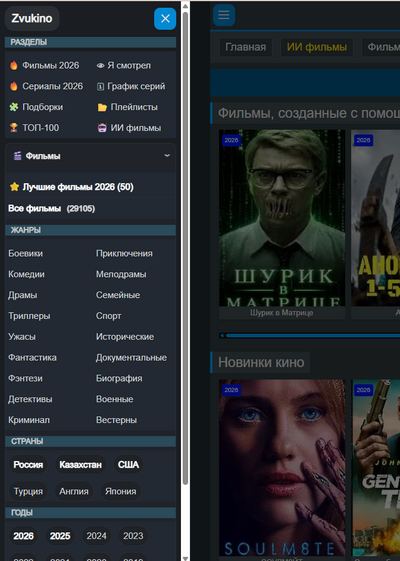Viewport: 400px width, 561px height.
Task: Open ТОП-100 list
Action: pos(41,128)
